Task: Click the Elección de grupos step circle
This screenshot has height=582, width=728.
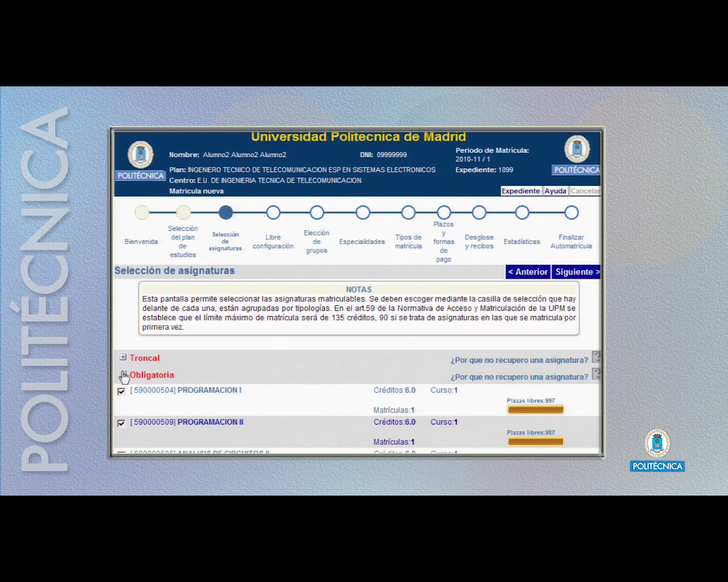Action: tap(317, 213)
